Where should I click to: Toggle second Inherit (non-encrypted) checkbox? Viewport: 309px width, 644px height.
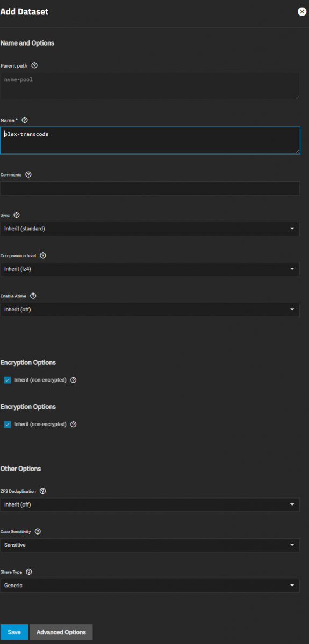point(8,424)
